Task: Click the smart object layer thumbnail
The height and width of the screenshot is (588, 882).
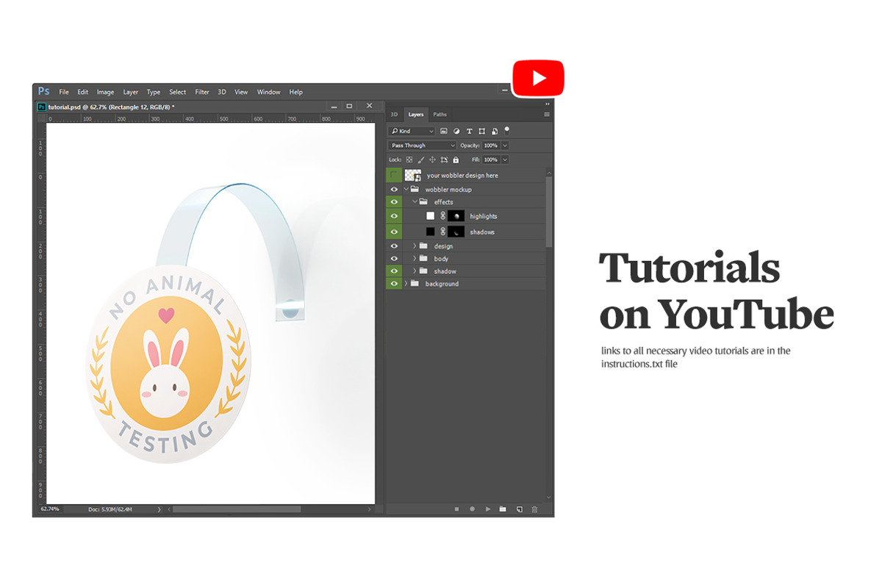Action: pos(413,175)
